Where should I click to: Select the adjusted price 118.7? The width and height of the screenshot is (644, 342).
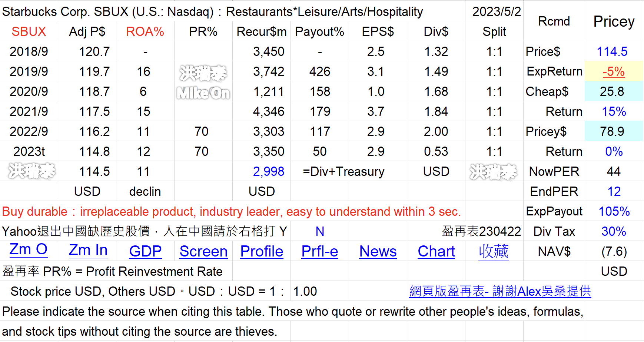tap(94, 91)
